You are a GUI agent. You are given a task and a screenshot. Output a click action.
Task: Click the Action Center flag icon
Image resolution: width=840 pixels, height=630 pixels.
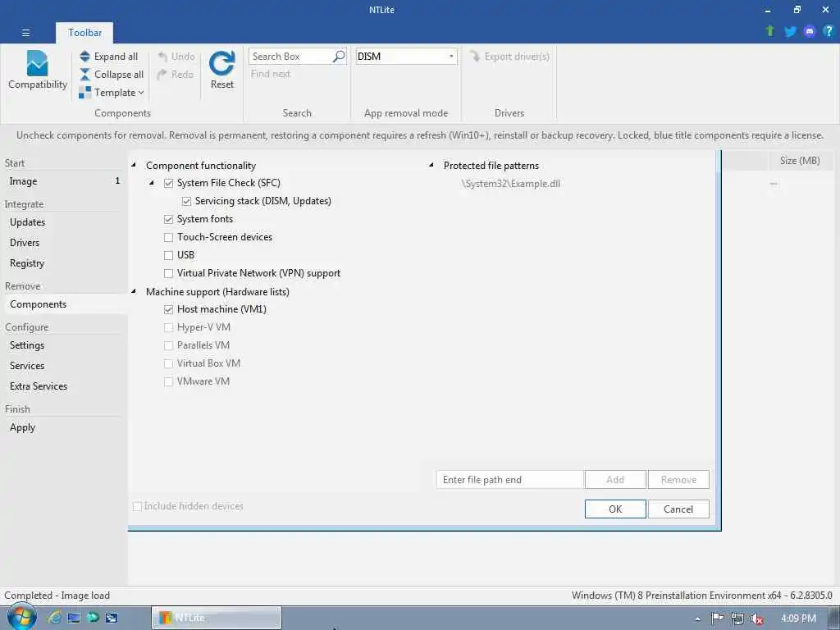click(717, 619)
